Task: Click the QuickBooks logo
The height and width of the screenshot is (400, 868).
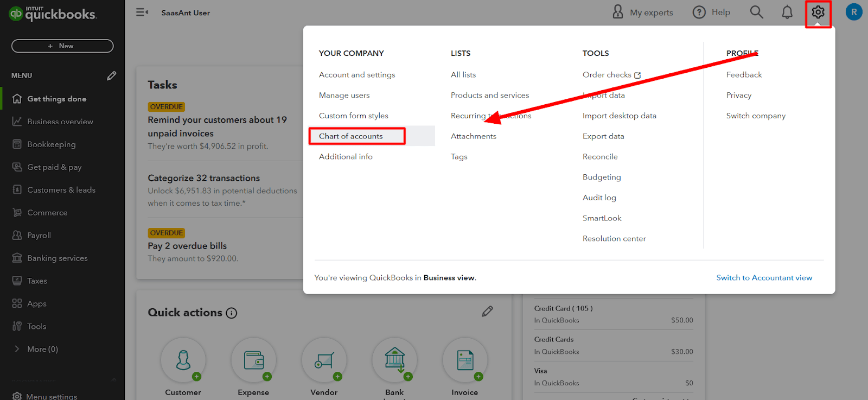Action: click(53, 14)
